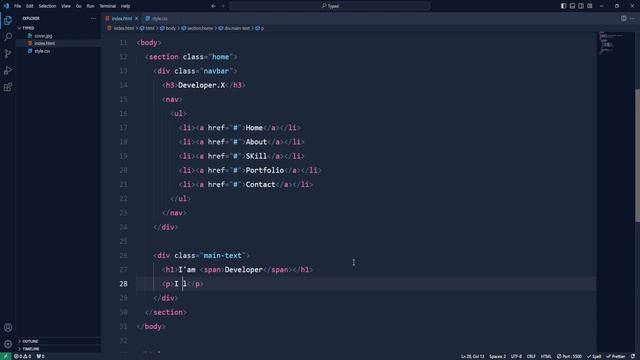The height and width of the screenshot is (360, 640).
Task: Click the div.main-text breadcrumb item
Action: pyautogui.click(x=234, y=28)
